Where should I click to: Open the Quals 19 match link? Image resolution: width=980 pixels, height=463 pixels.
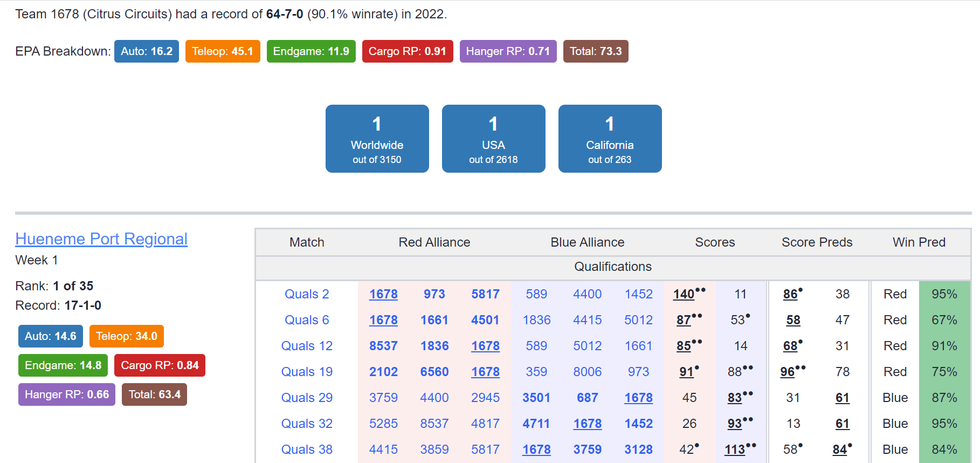307,372
